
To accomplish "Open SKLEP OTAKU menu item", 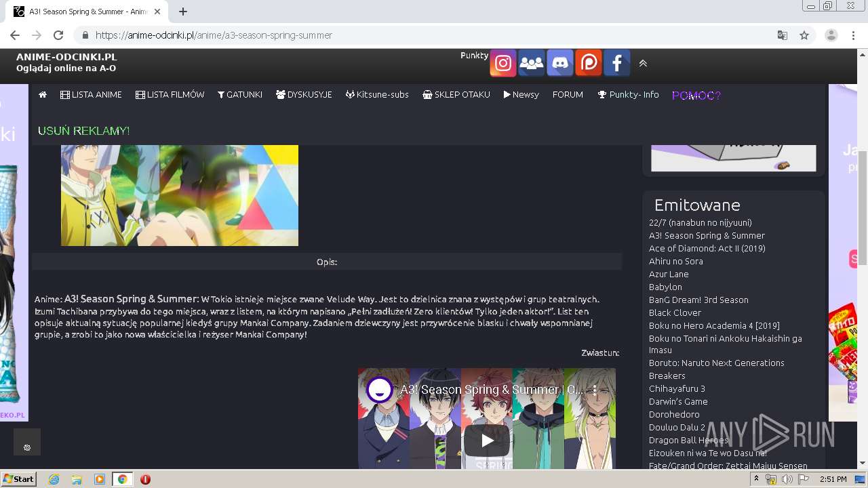I will (456, 95).
